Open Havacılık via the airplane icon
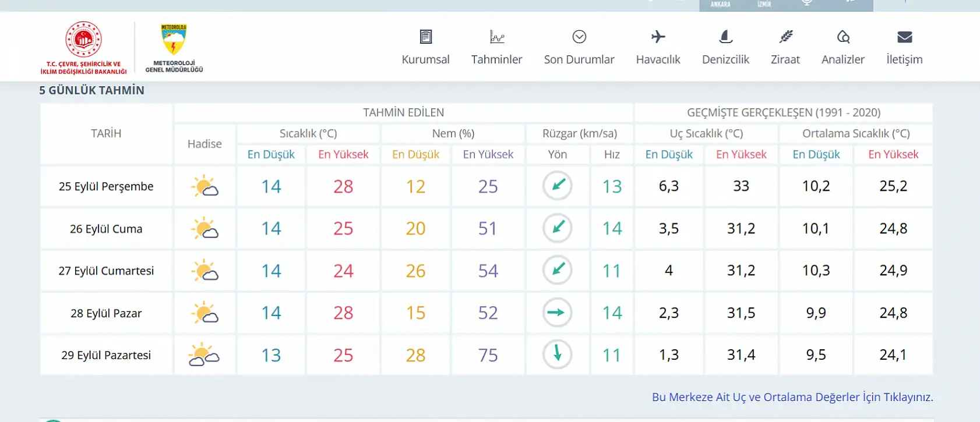The width and height of the screenshot is (980, 422). 658,37
